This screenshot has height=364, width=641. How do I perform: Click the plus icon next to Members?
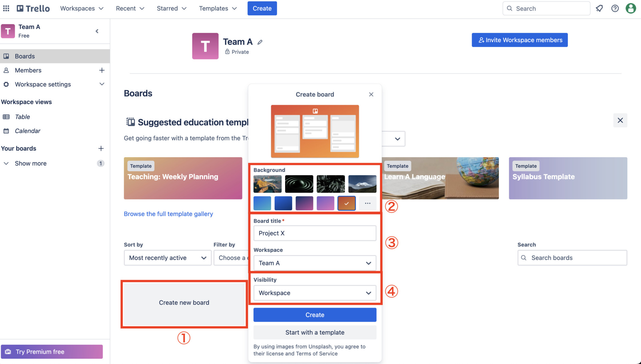(102, 70)
